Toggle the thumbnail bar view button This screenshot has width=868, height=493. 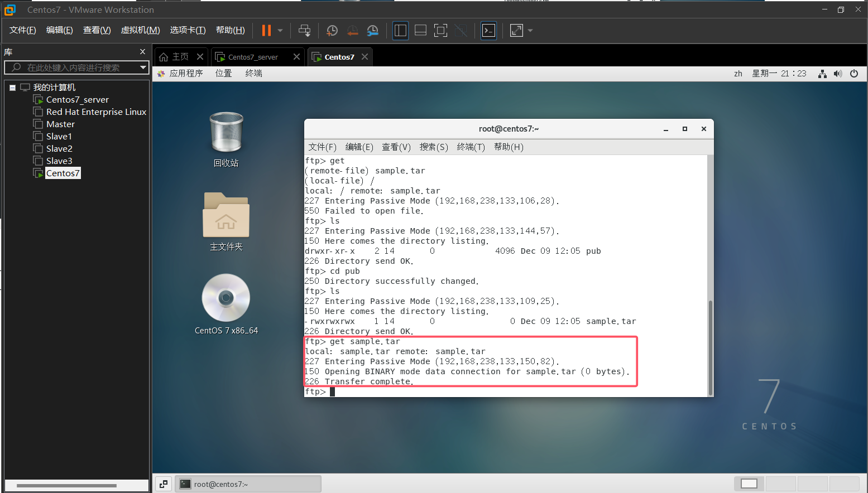click(x=420, y=31)
